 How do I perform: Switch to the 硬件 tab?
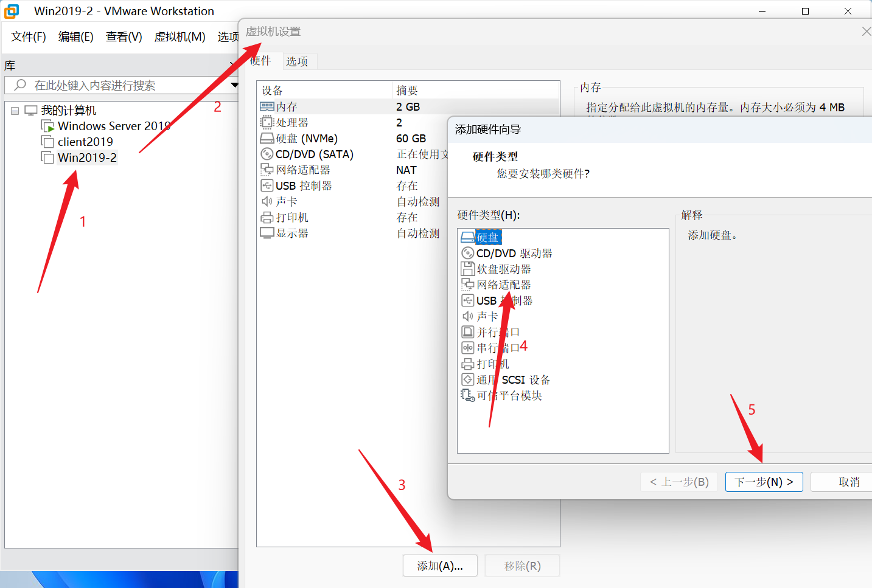tap(260, 61)
